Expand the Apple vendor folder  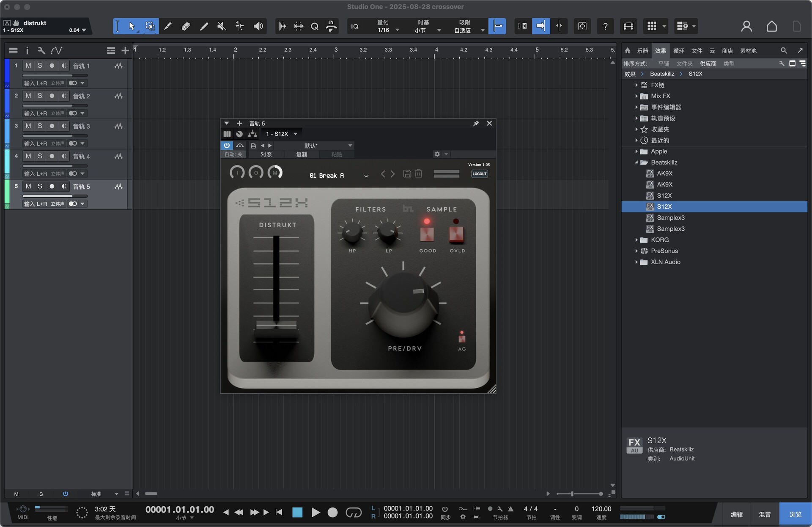636,152
